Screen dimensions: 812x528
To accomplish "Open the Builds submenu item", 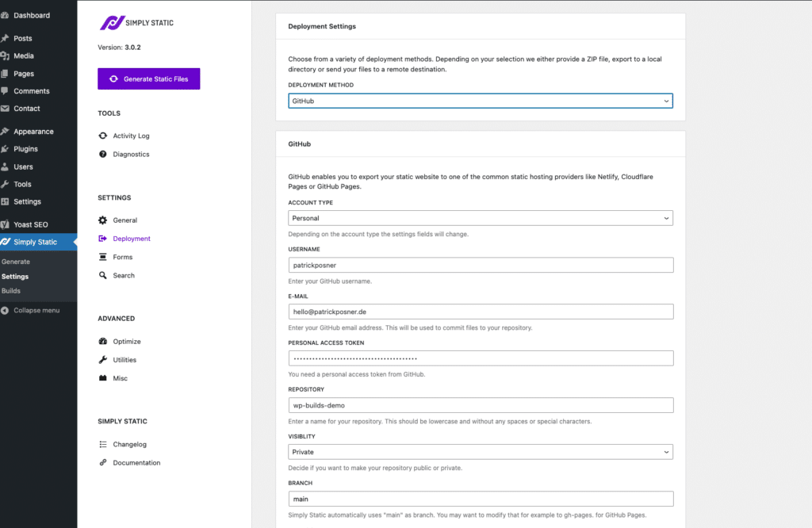I will [x=11, y=291].
